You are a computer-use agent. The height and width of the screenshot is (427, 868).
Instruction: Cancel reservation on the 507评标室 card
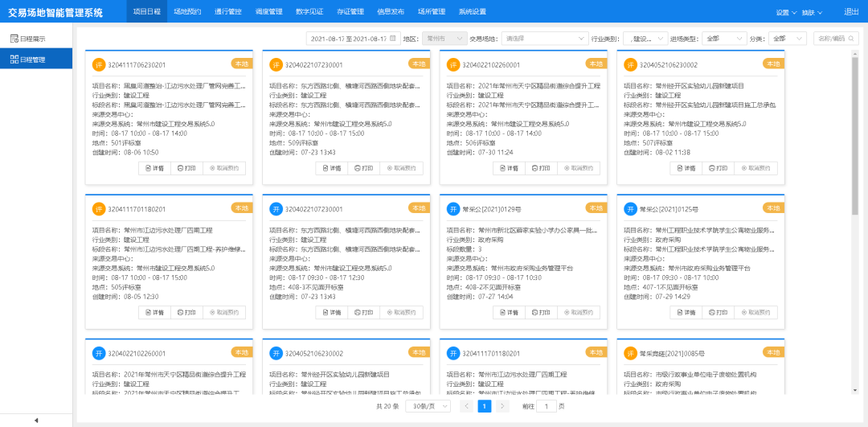tap(755, 168)
